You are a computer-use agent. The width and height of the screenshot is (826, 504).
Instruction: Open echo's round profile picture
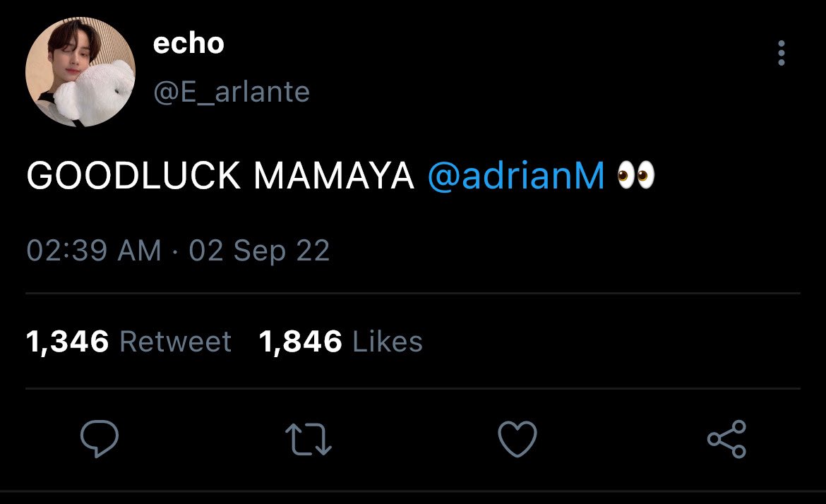tap(80, 72)
